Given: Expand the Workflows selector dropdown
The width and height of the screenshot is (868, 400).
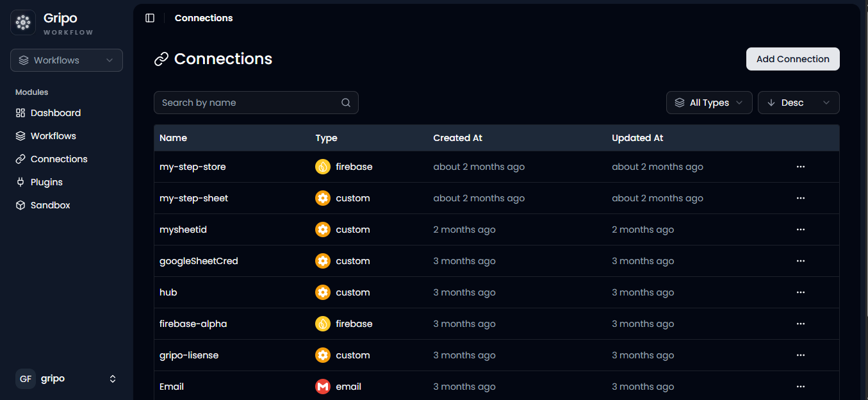Looking at the screenshot, I should click(67, 60).
